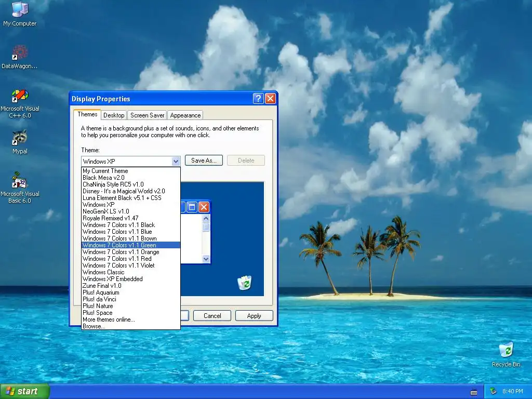Choose Windows 7 Colors v1.1 Brown
This screenshot has width=532, height=399.
click(131, 238)
